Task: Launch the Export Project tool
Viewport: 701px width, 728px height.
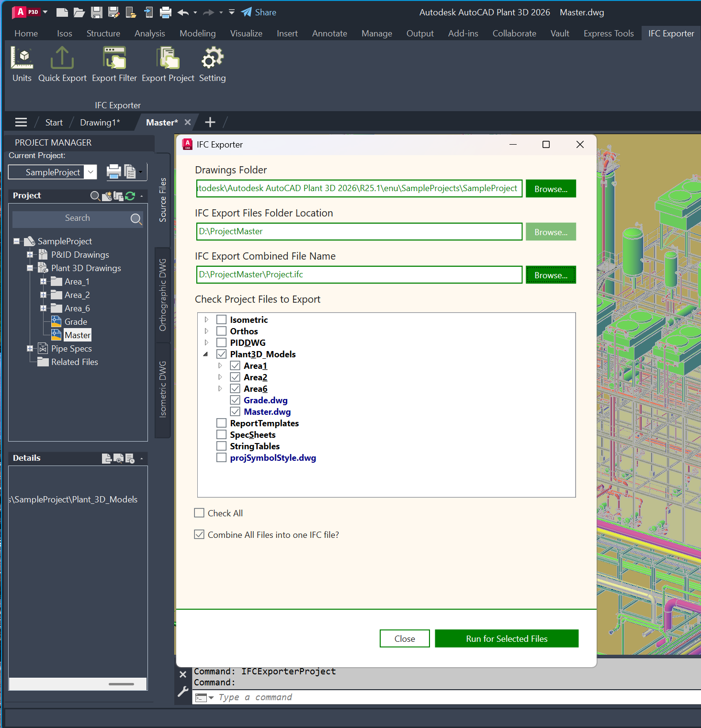Action: 168,58
